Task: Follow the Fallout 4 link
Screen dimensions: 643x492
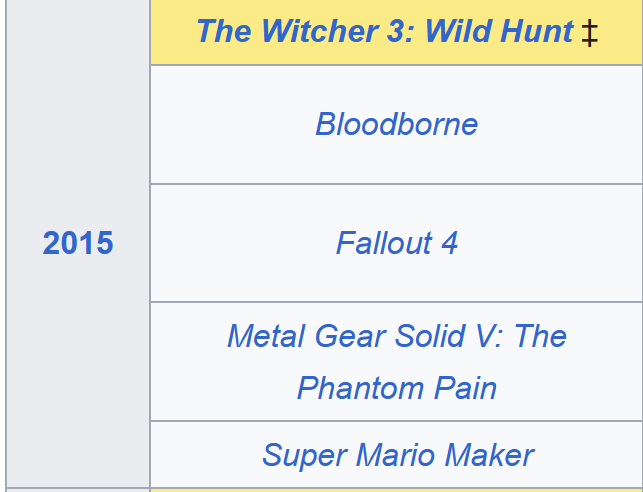Action: (397, 243)
